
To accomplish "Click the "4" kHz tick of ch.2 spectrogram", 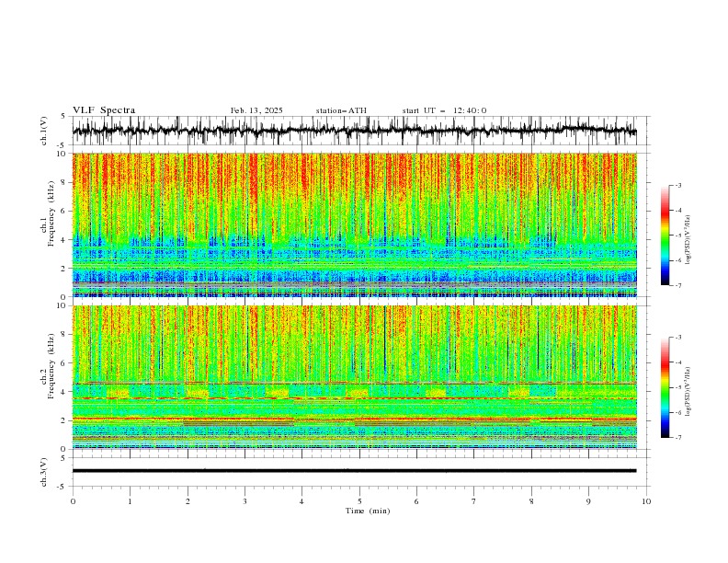I will coord(64,392).
